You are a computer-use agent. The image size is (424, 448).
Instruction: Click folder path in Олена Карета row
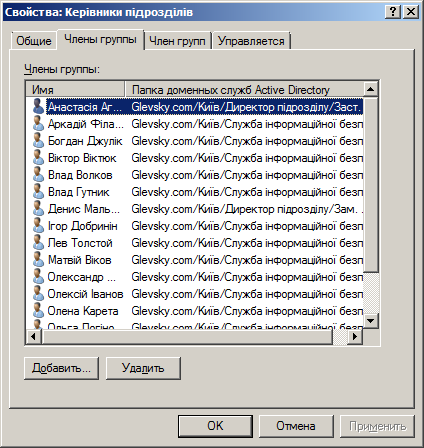tap(246, 311)
